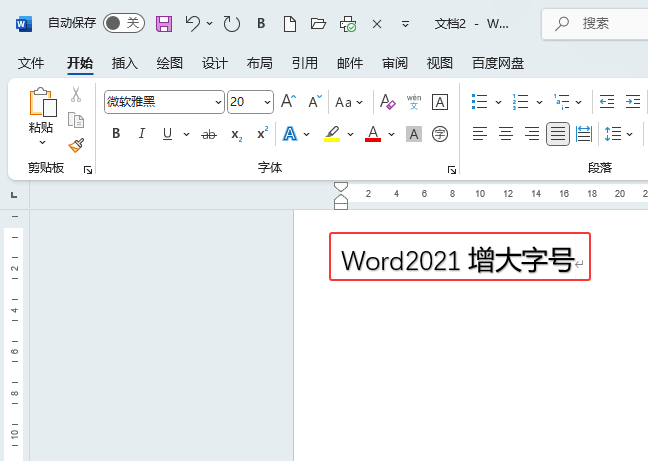Viewport: 648px width, 461px height.
Task: Click the X icon in quick access toolbar
Action: coord(376,24)
